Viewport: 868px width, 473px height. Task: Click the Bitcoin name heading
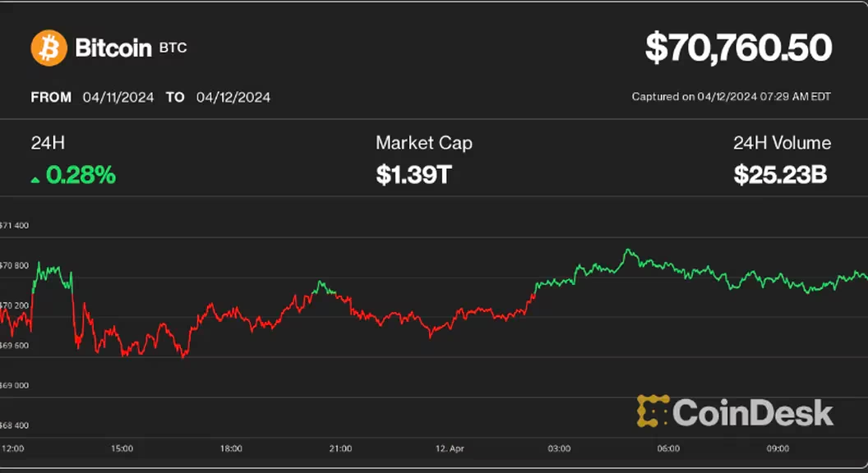pos(113,48)
